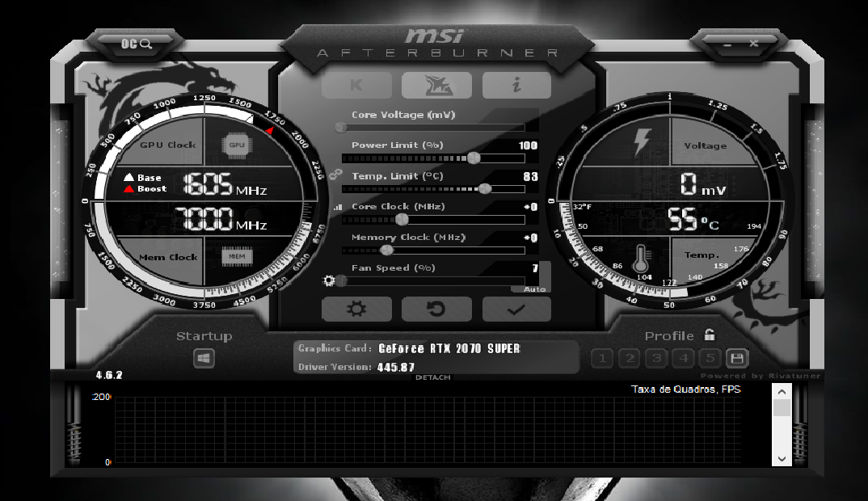868x501 pixels.
Task: Click the Power Limit value 100
Action: pyautogui.click(x=528, y=145)
